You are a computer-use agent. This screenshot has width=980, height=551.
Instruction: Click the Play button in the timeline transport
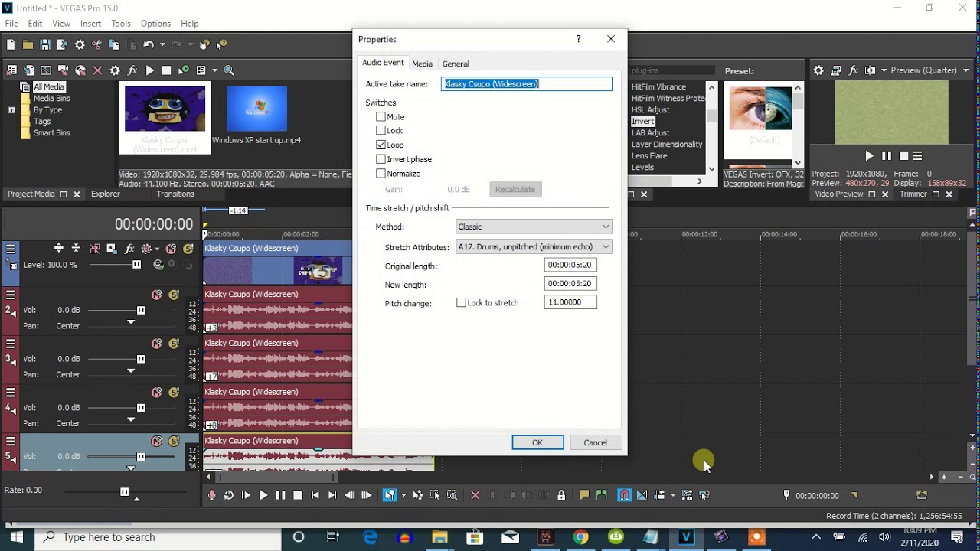(263, 495)
